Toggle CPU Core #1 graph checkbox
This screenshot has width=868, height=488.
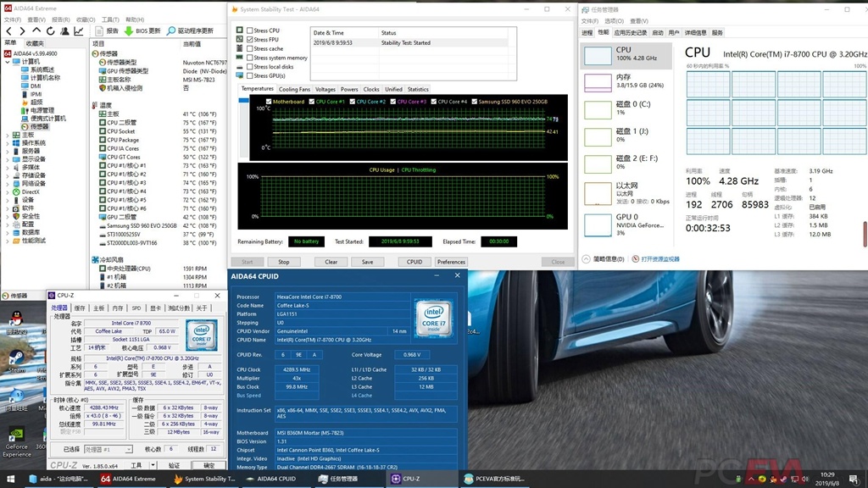point(312,102)
